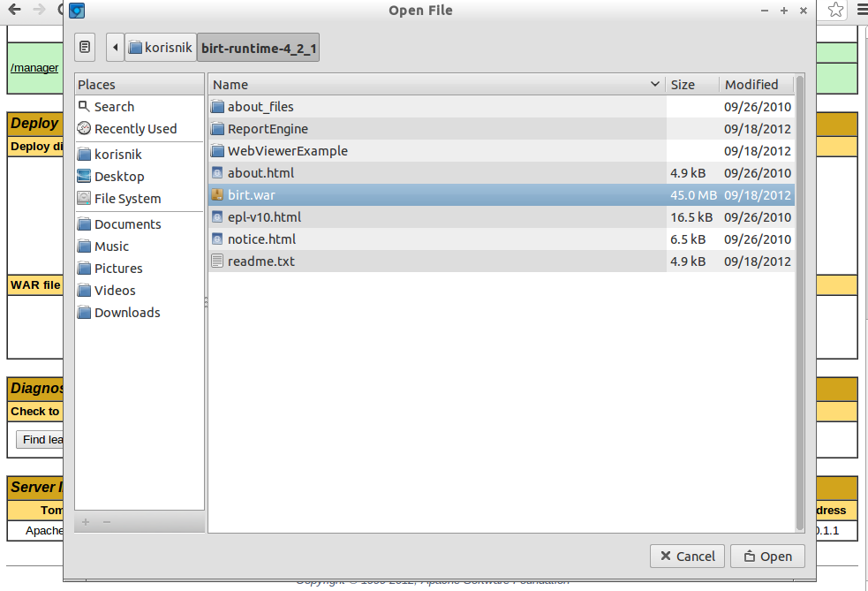Select the korisnik path bar button
Viewport: 868px width, 591px height.
[161, 47]
